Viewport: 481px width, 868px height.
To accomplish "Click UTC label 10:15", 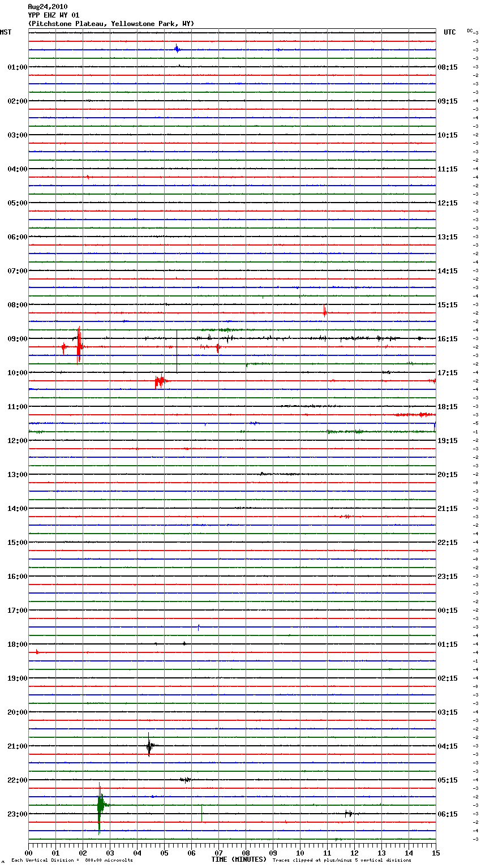I will tap(448, 135).
